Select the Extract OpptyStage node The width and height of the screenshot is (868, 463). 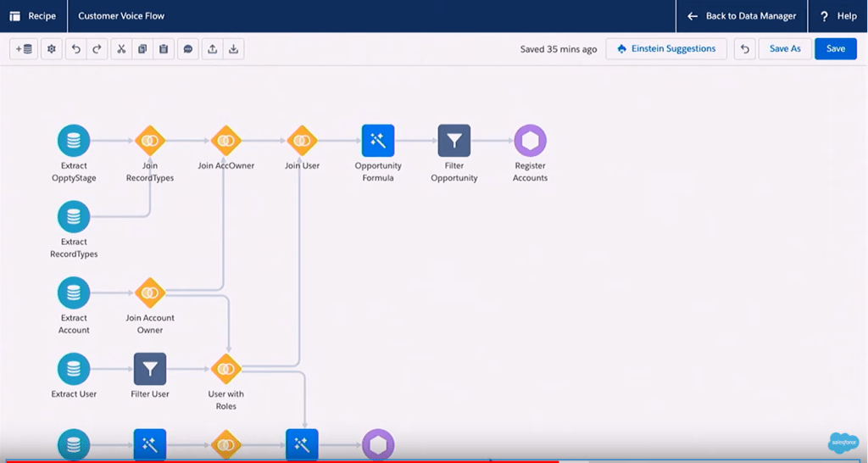(x=74, y=141)
